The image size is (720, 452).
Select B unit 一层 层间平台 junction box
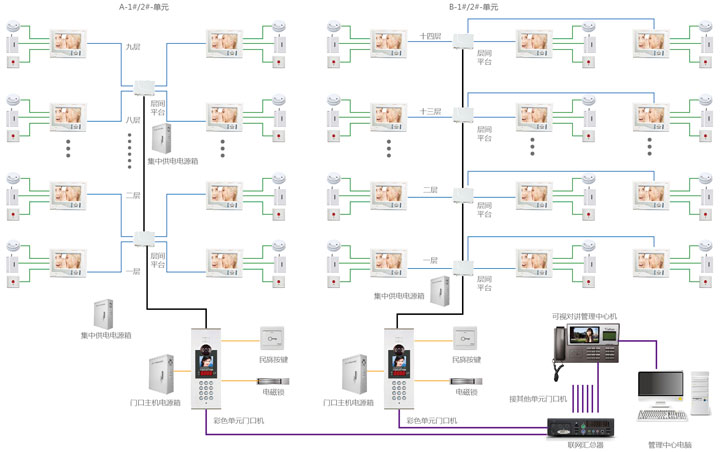463,267
